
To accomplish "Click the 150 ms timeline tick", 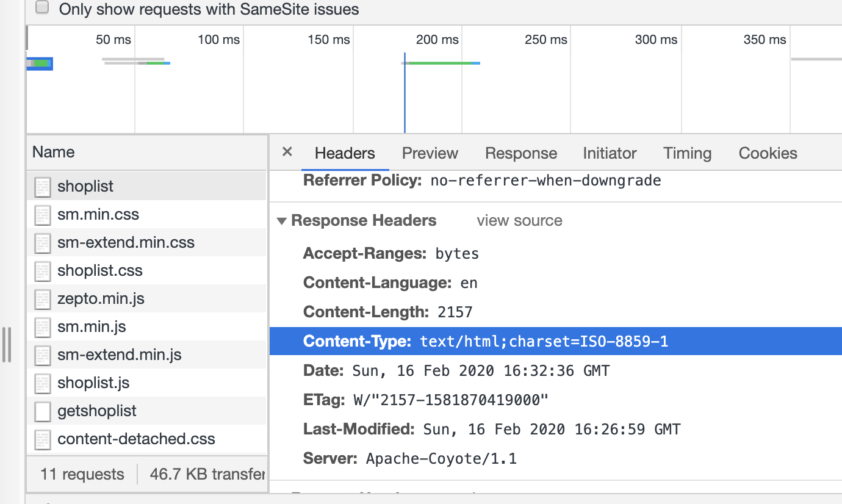I will point(329,40).
